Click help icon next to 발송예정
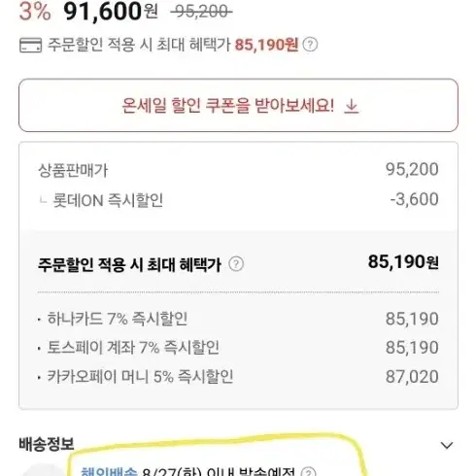 click(x=309, y=472)
